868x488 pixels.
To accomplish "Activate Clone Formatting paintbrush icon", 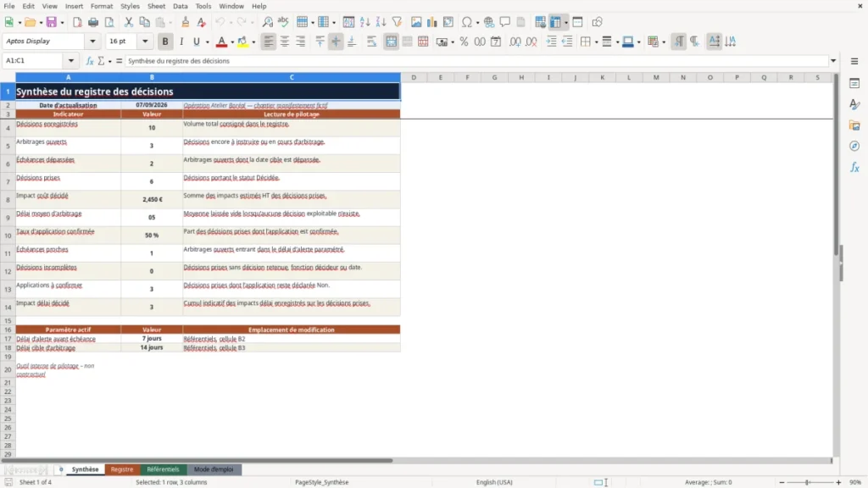I will coord(186,22).
